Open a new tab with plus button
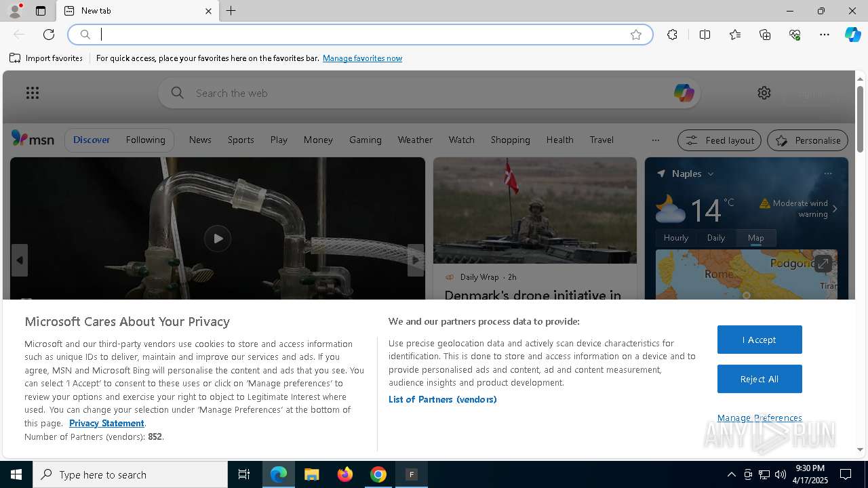The height and width of the screenshot is (488, 868). click(231, 11)
